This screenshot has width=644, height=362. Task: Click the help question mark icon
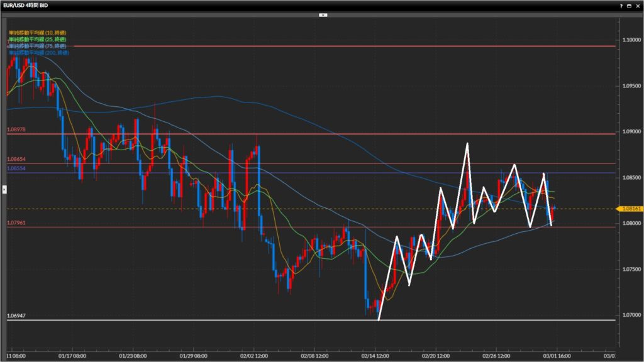pyautogui.click(x=621, y=5)
